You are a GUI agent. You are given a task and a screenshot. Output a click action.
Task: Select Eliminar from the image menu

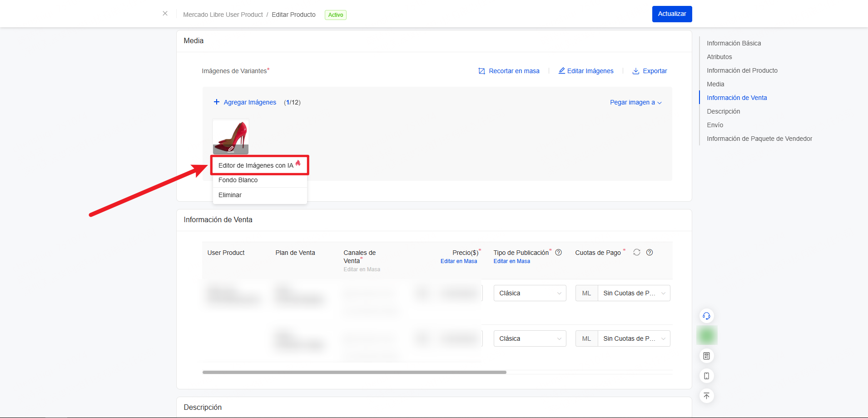click(230, 195)
